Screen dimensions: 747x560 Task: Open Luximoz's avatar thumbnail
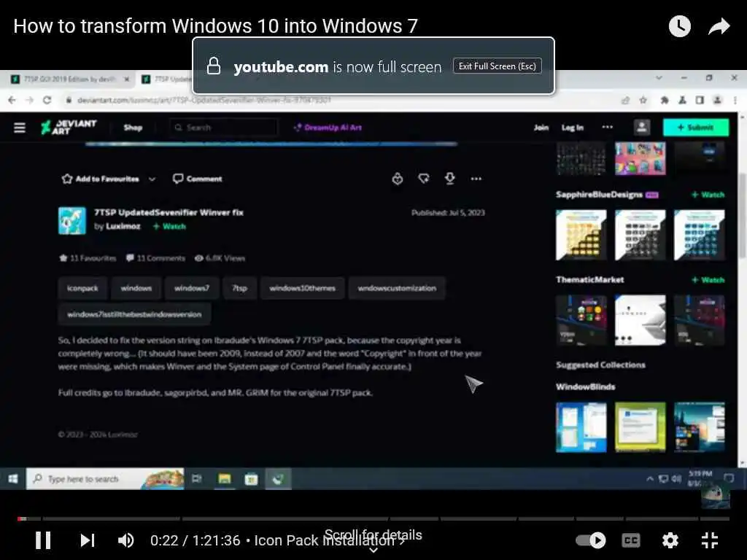(x=72, y=220)
